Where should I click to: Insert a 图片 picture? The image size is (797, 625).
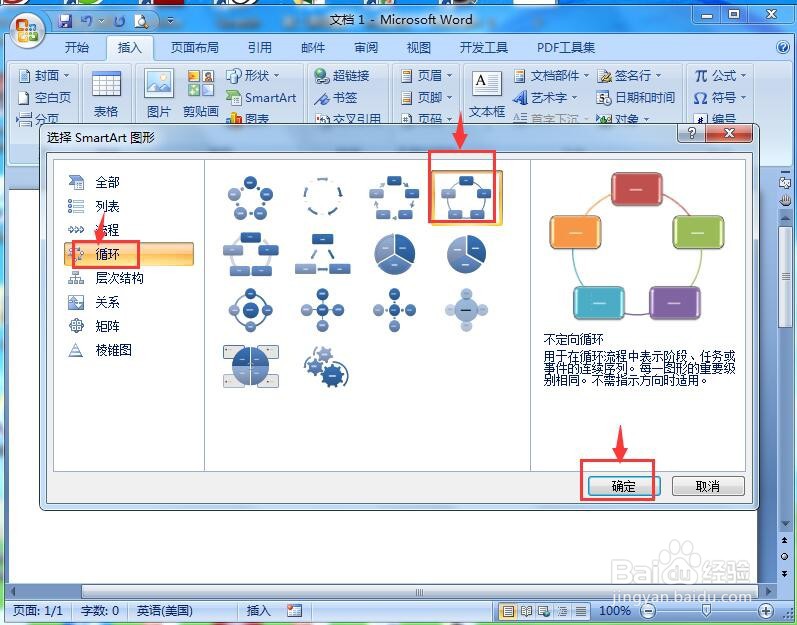[159, 95]
